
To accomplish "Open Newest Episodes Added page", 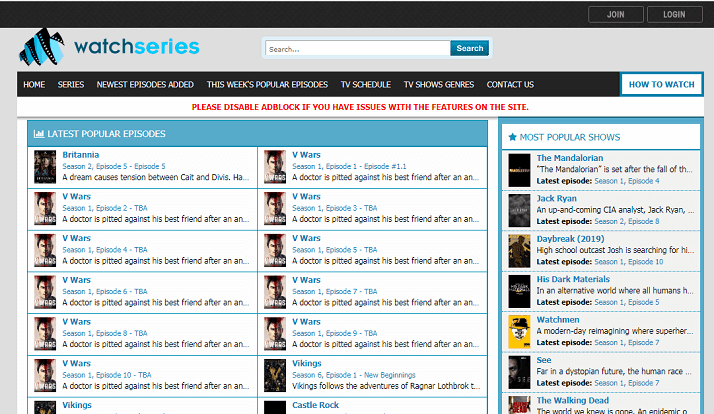I will (145, 85).
